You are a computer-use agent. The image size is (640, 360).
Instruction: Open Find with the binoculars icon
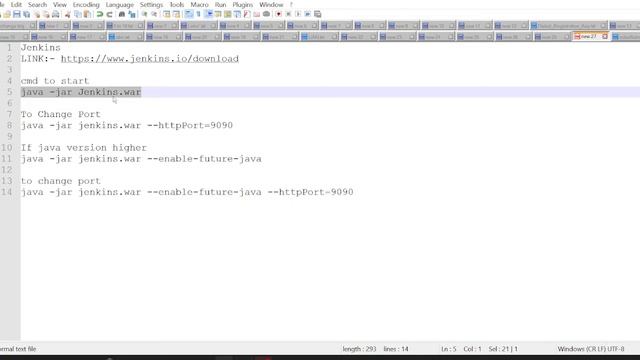tap(122, 14)
